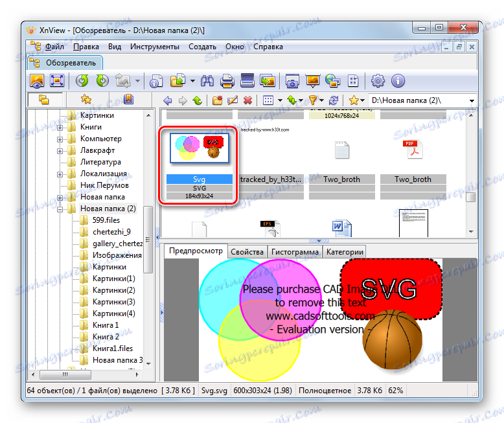The width and height of the screenshot is (504, 423).
Task: Delete selected file red X icon
Action: (247, 100)
